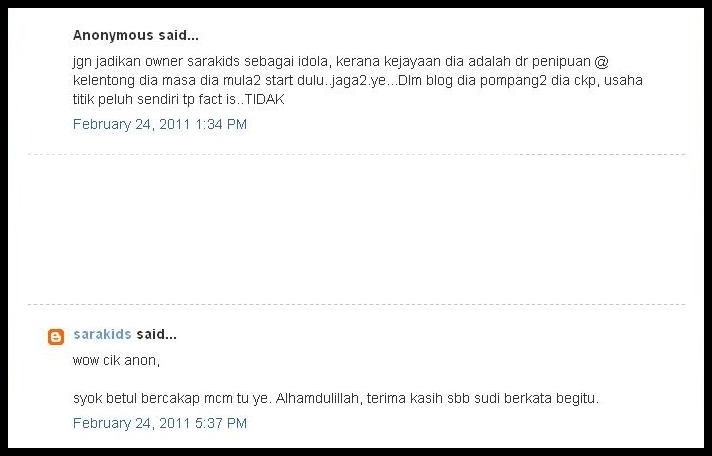Click the @ symbol after "penipuan"

pos(601,61)
